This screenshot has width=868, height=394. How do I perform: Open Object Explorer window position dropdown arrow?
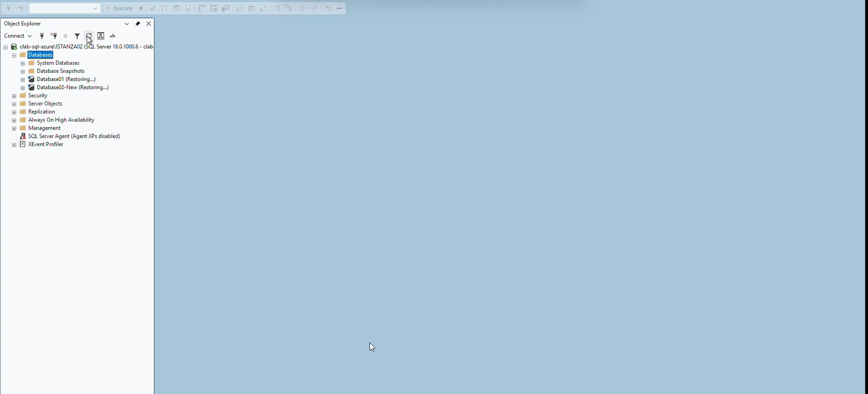(x=127, y=24)
